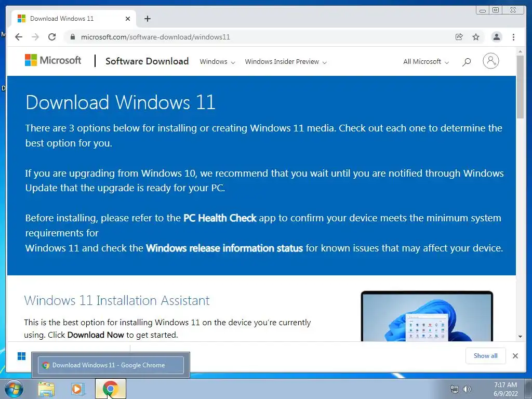Close the downloads bar
Image resolution: width=532 pixels, height=399 pixels.
[515, 355]
